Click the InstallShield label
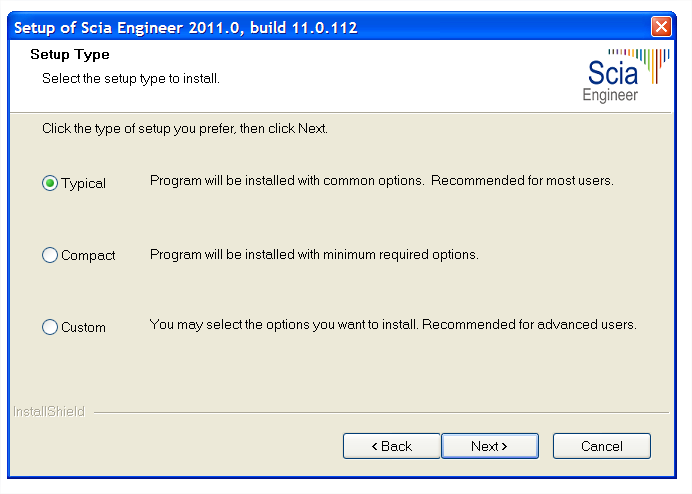This screenshot has height=494, width=692. (x=49, y=411)
